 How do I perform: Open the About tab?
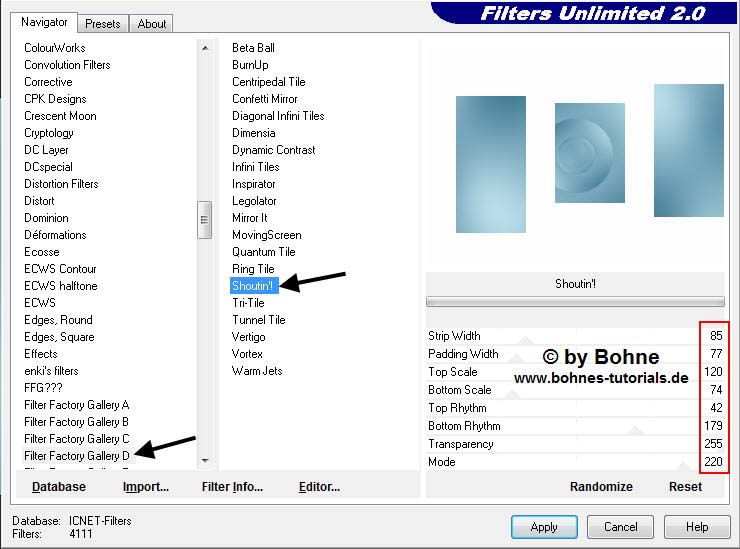click(x=152, y=23)
